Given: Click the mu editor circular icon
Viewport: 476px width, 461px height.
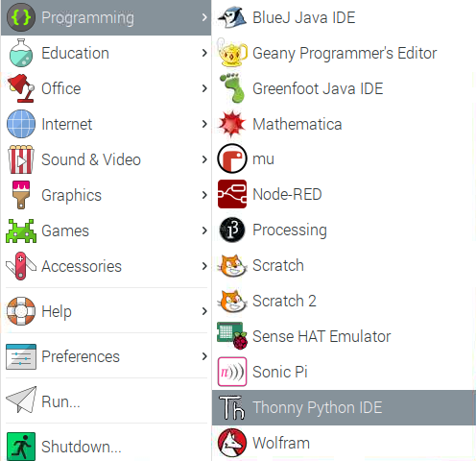Looking at the screenshot, I should tap(232, 158).
